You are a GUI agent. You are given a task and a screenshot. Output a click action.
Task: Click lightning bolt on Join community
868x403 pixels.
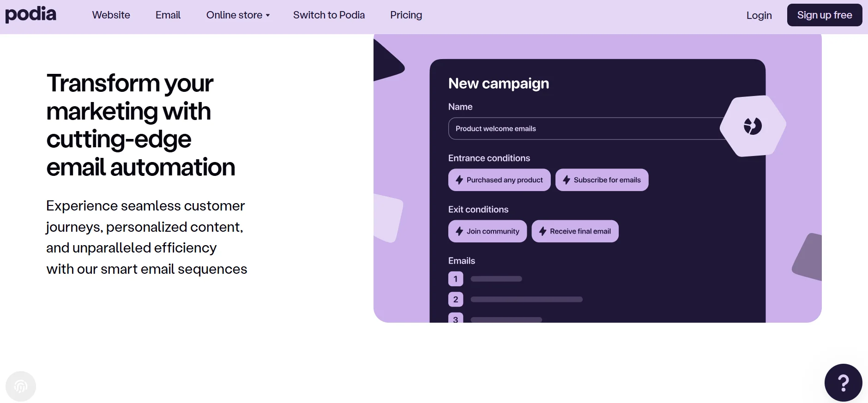click(459, 231)
